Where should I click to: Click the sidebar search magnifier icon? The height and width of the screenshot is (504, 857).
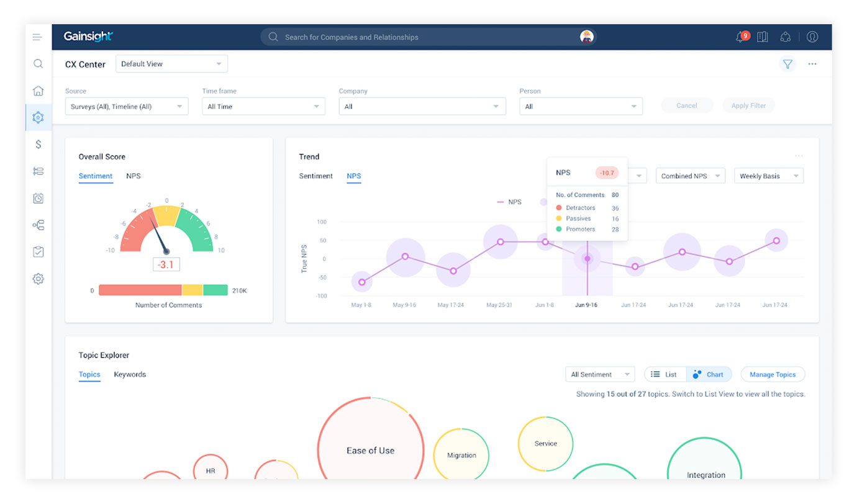38,64
